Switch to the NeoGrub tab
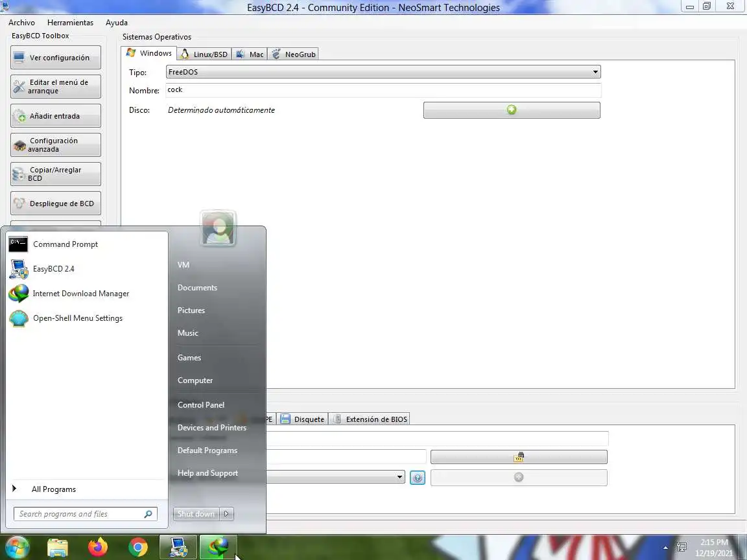This screenshot has height=560, width=747. [293, 54]
